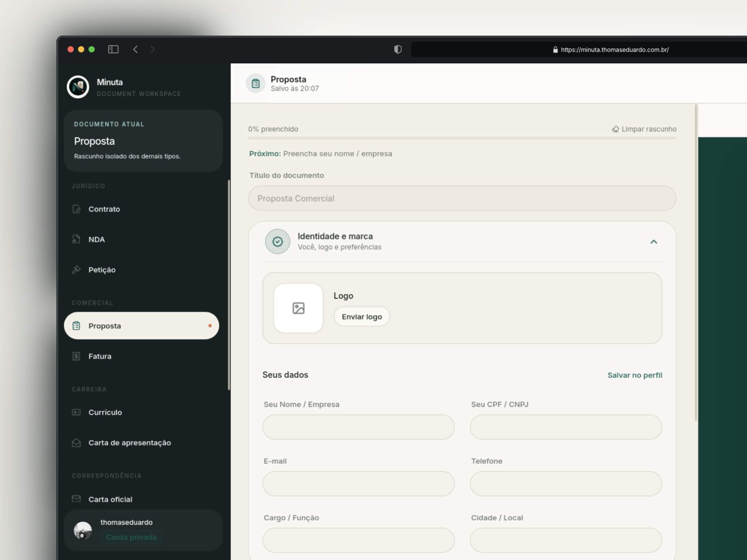Click 'Preencha seu nome / empresa' hint
Image resolution: width=747 pixels, height=560 pixels.
pos(338,154)
